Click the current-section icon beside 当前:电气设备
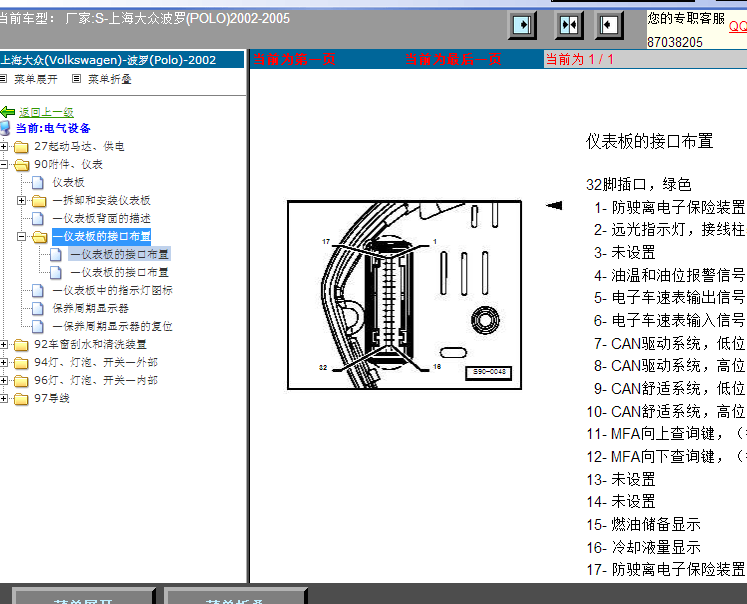 (5, 128)
